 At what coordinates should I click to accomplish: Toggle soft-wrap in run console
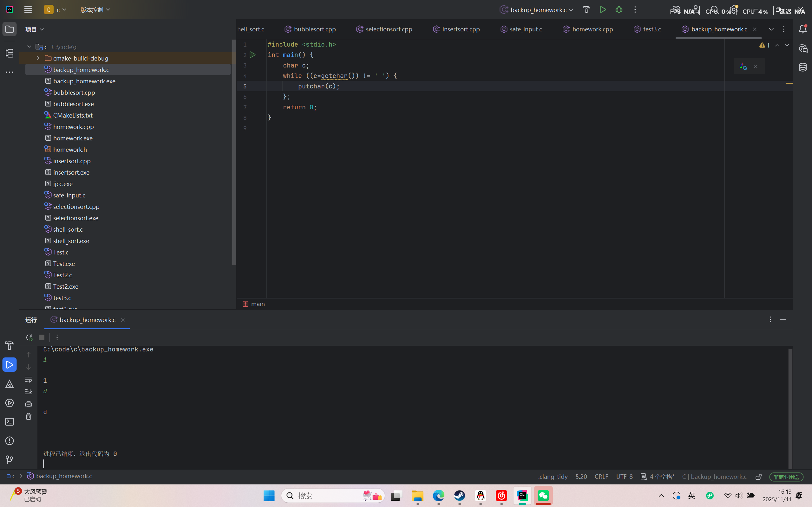pyautogui.click(x=29, y=379)
